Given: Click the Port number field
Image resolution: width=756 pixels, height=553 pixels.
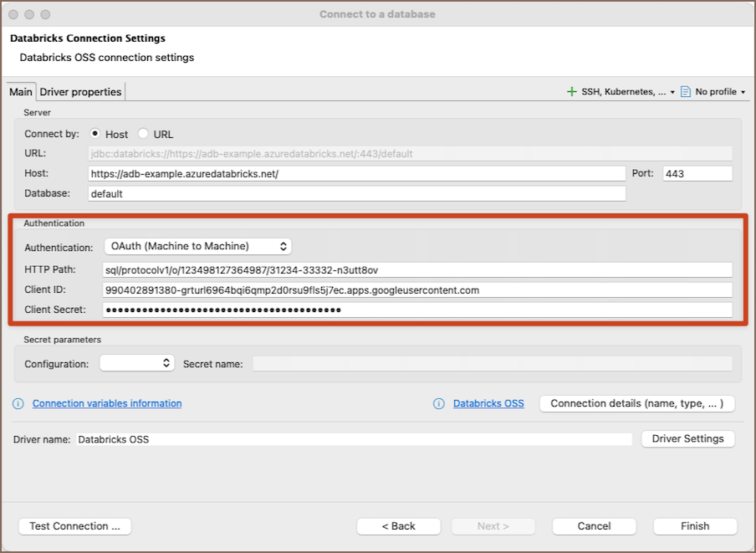Looking at the screenshot, I should point(697,173).
